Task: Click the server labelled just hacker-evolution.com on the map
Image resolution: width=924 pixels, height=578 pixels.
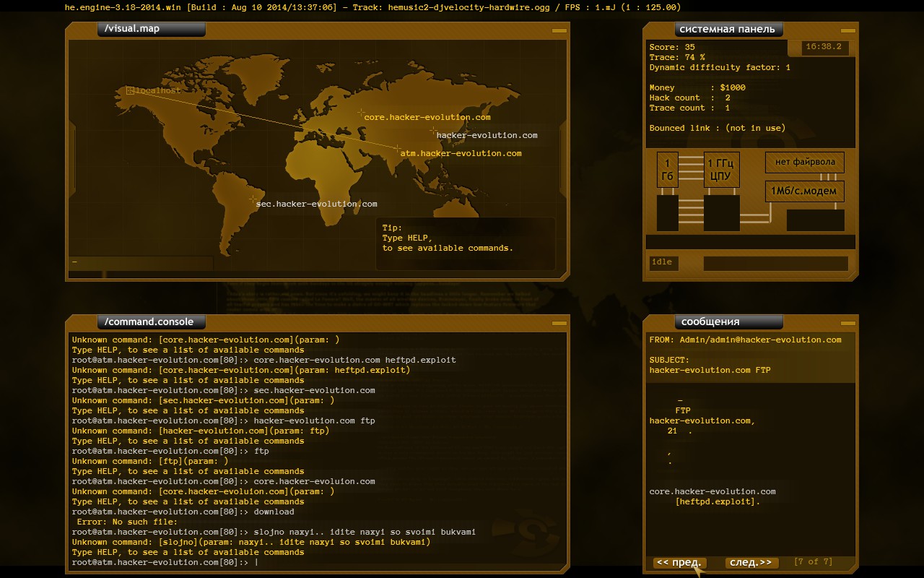Action: click(x=487, y=135)
